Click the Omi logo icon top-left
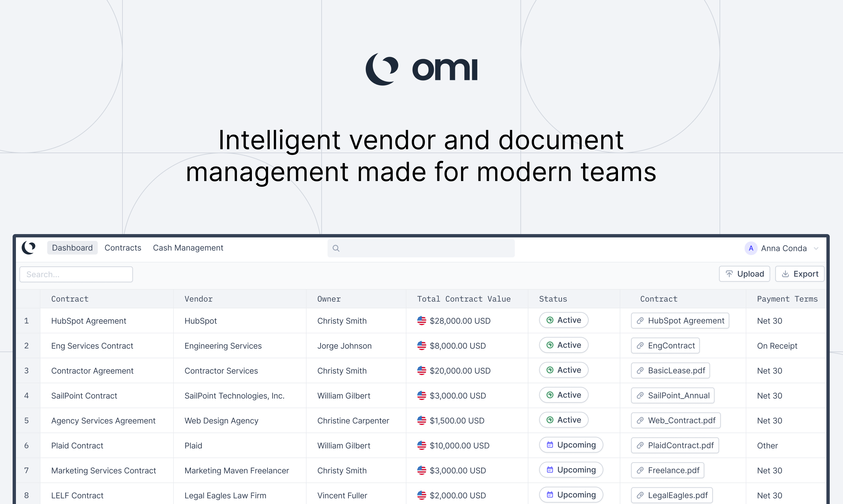The width and height of the screenshot is (843, 504). point(31,247)
